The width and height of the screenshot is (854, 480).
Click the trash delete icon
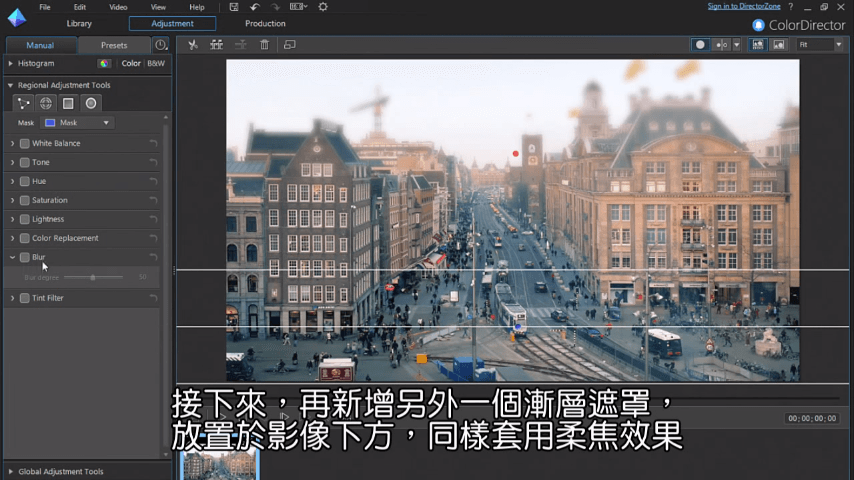264,45
